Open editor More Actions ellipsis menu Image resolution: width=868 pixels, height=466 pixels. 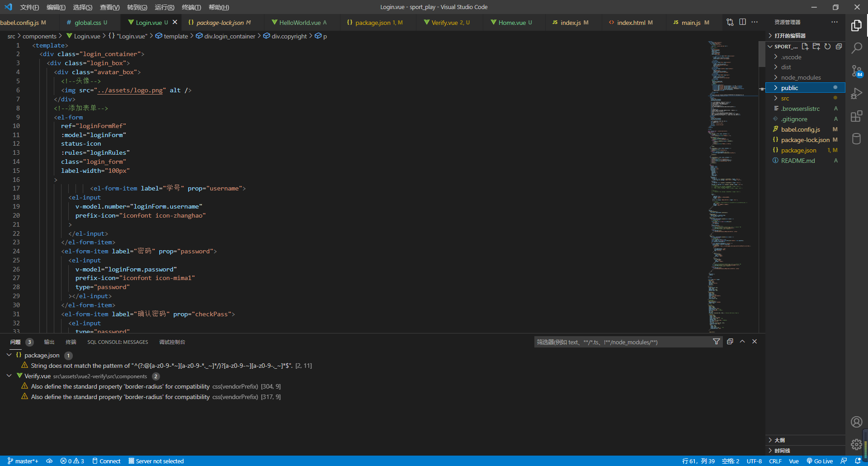[x=755, y=22]
